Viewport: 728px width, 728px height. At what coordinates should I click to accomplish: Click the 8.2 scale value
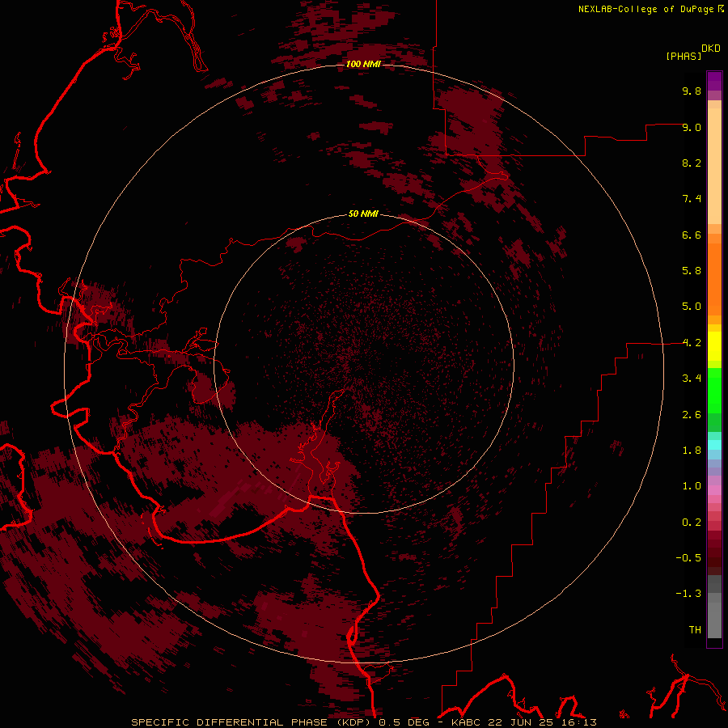[x=692, y=163]
